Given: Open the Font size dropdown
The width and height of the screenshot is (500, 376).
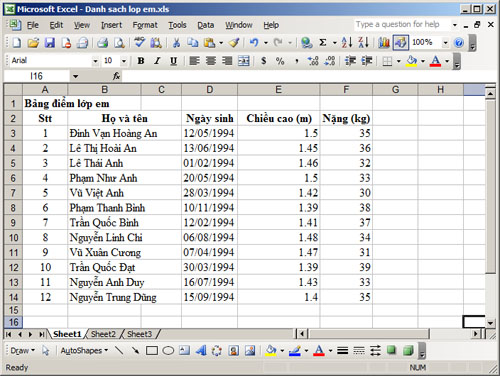Looking at the screenshot, I should click(x=124, y=61).
